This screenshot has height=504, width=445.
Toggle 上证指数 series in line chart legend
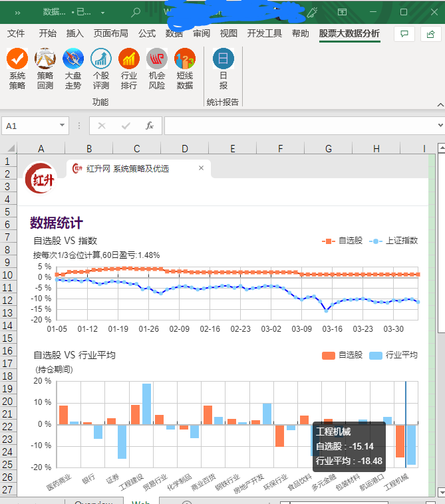[x=393, y=241]
